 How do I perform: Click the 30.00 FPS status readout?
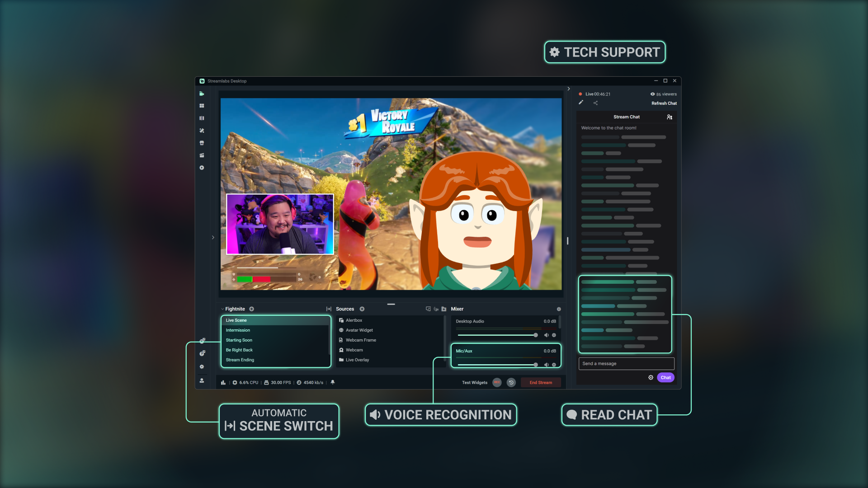278,383
